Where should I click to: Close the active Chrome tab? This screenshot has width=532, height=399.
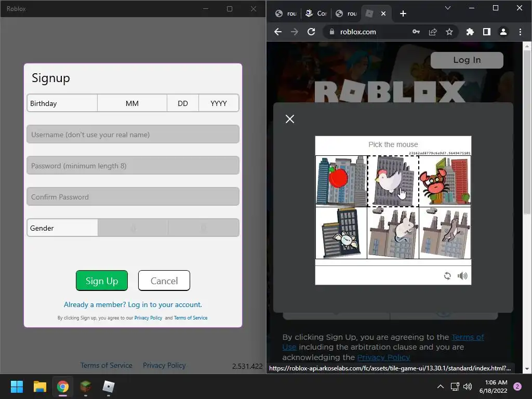[x=383, y=14]
